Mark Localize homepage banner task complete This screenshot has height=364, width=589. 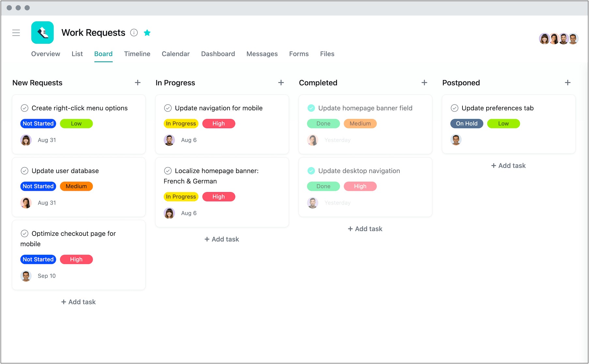[168, 171]
